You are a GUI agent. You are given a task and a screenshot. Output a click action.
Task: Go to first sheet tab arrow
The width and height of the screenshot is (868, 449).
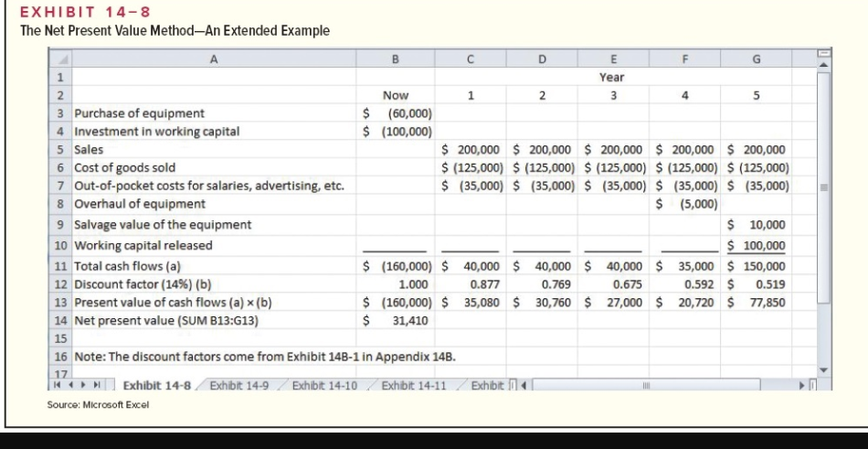pos(57,385)
